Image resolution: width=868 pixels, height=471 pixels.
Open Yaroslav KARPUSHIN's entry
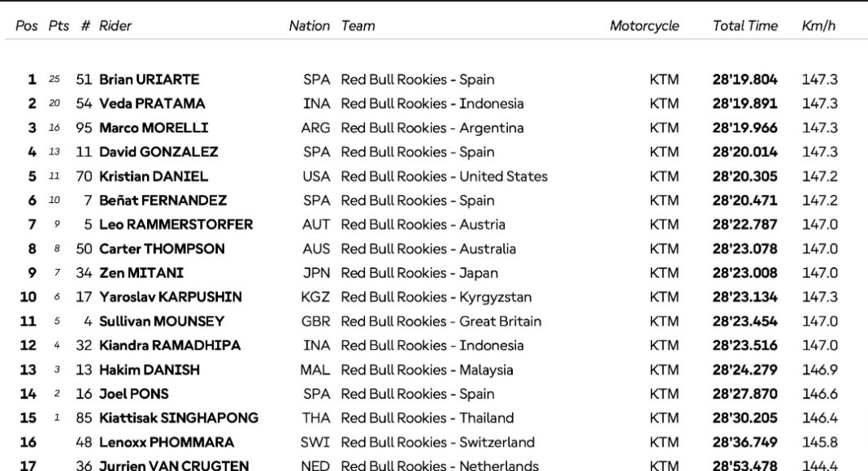(x=170, y=297)
